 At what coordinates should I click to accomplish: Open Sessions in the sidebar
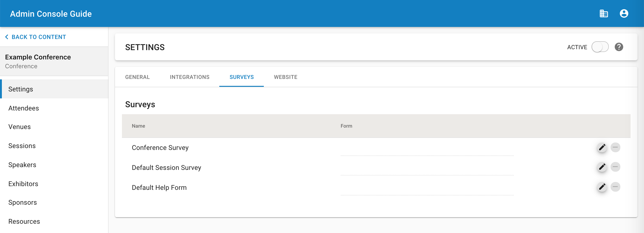[x=54, y=146]
